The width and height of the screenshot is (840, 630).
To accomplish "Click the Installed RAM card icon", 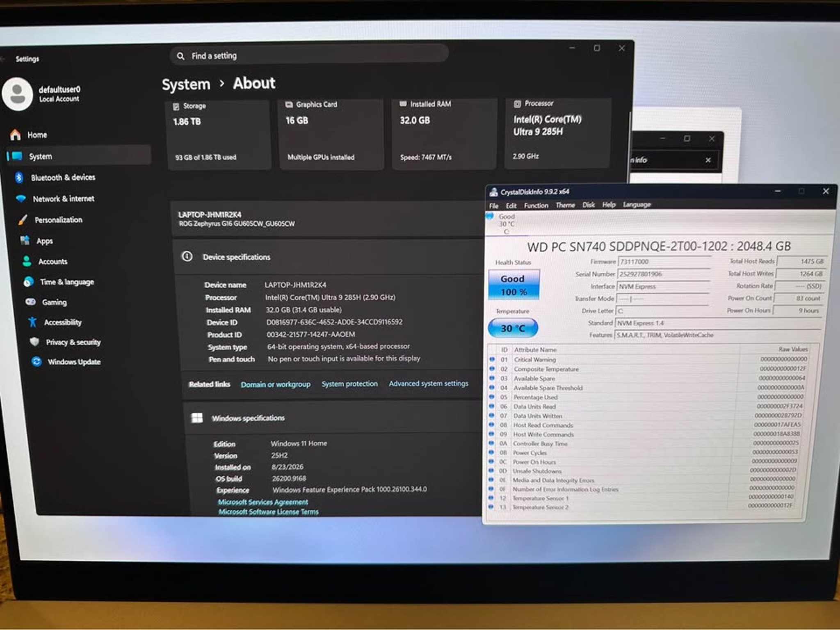I will pos(403,104).
